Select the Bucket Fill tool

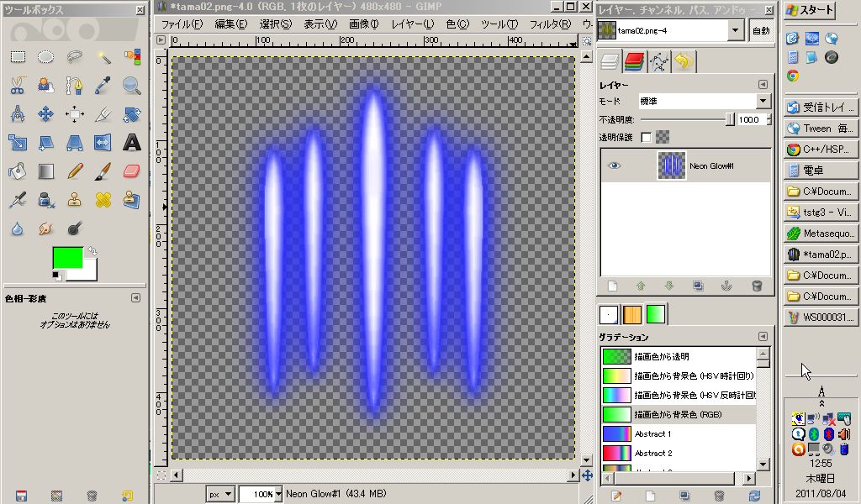click(x=18, y=171)
